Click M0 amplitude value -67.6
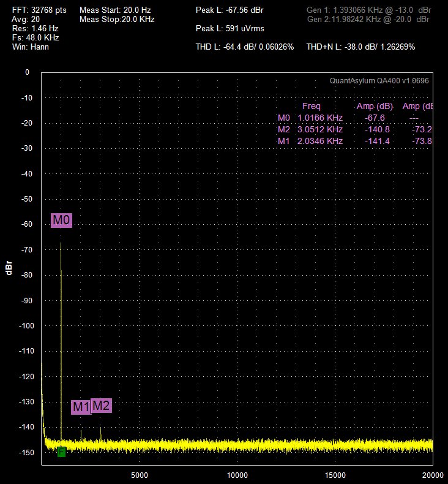 tap(375, 118)
